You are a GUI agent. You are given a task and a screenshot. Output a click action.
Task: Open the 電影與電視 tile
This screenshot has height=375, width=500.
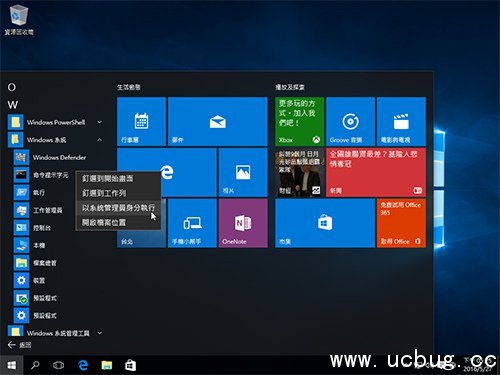401,122
